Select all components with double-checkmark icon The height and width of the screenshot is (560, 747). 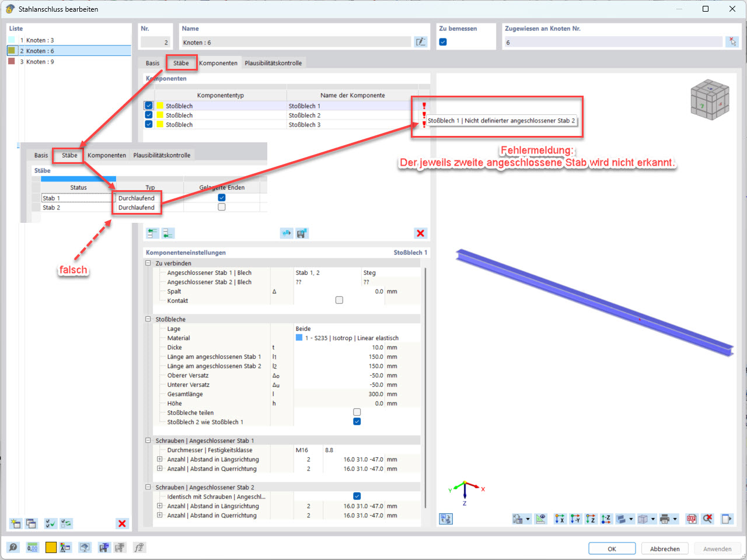pos(51,523)
